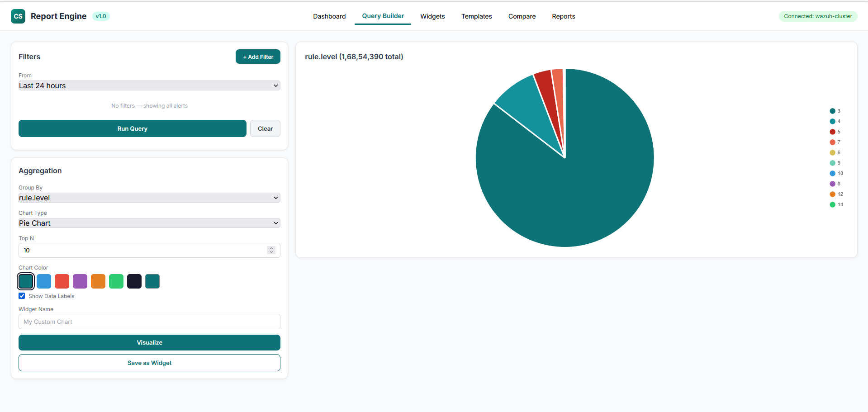
Task: Click the Connected: wazuh-cluster status badge
Action: pyautogui.click(x=818, y=16)
